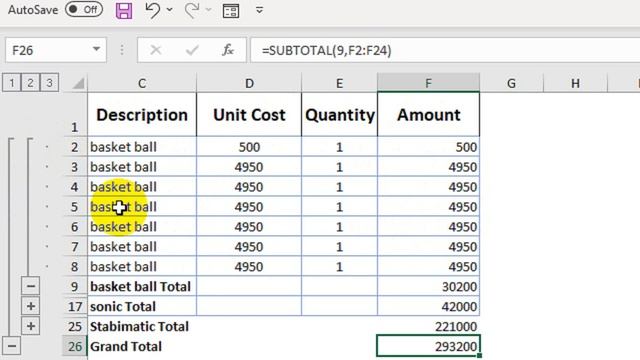Open the Name Box dropdown arrow
The height and width of the screenshot is (360, 640).
point(96,49)
